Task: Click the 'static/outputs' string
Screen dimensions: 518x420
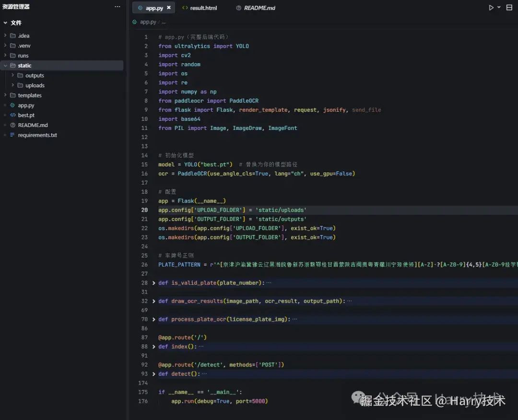Action: point(281,219)
